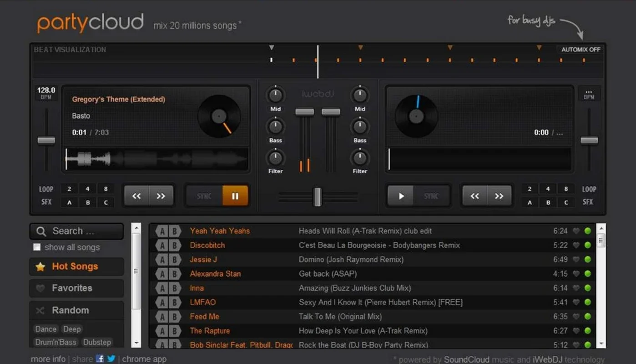Click the right deck Mid knob
The width and height of the screenshot is (636, 364).
click(x=360, y=95)
